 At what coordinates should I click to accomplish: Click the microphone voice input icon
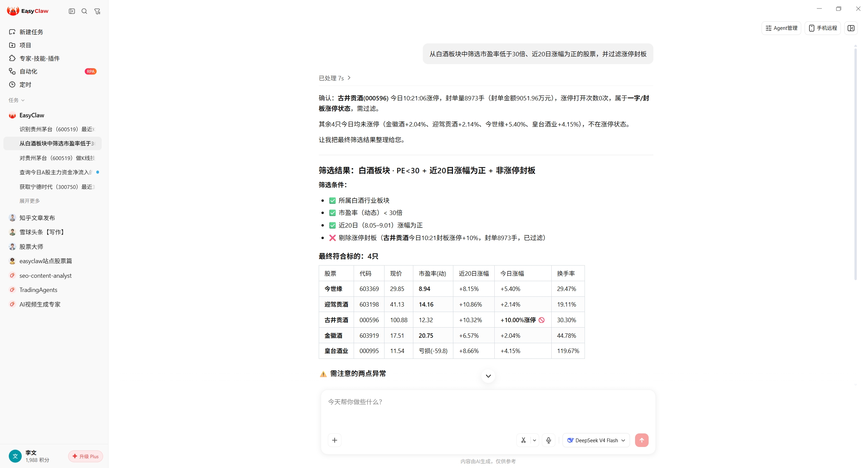point(549,440)
